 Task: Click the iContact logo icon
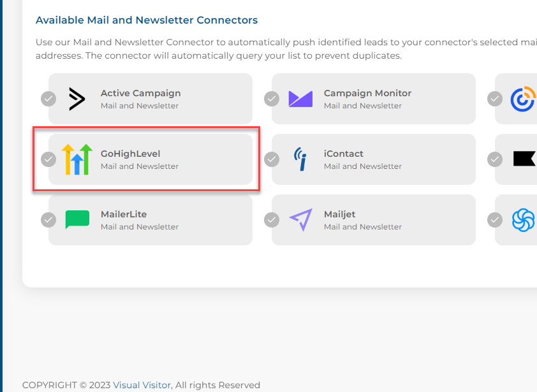pos(300,159)
